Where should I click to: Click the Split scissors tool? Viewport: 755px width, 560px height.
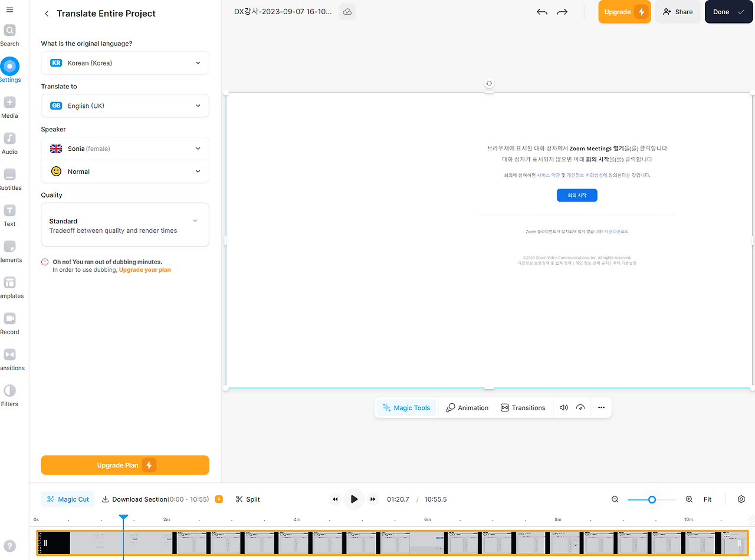248,499
